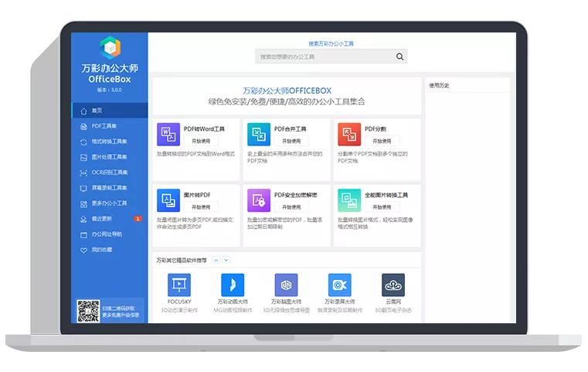
Task: Click the 万彩其它精品软件推荐 heading
Action: pyautogui.click(x=182, y=260)
